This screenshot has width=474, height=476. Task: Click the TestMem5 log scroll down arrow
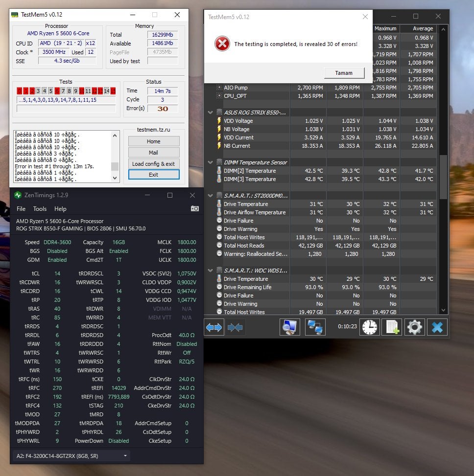coord(115,178)
